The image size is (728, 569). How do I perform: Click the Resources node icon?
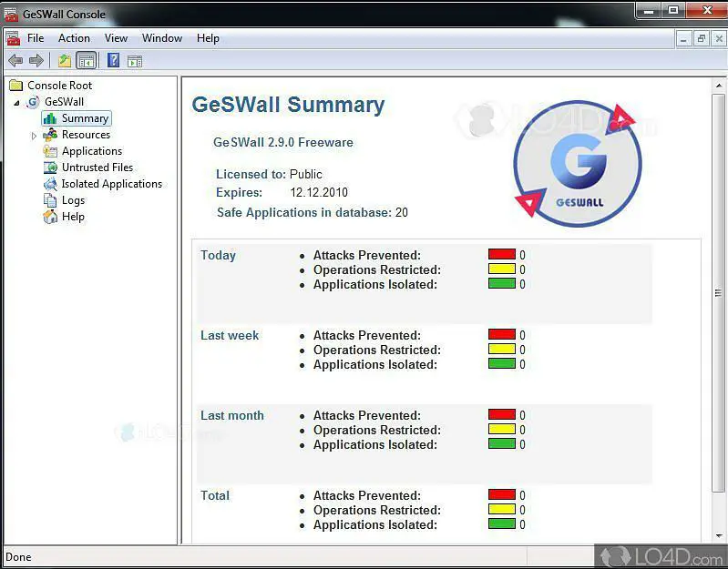pyautogui.click(x=50, y=135)
